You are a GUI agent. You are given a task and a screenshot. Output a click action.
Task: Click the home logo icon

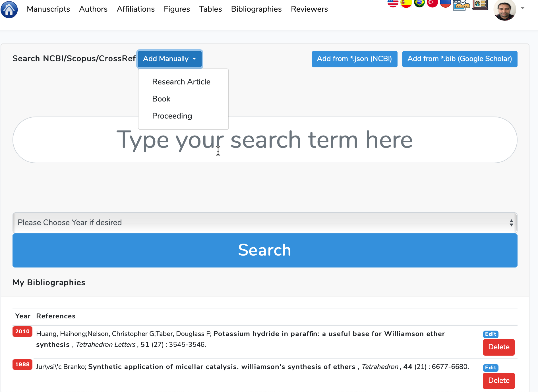tap(9, 9)
